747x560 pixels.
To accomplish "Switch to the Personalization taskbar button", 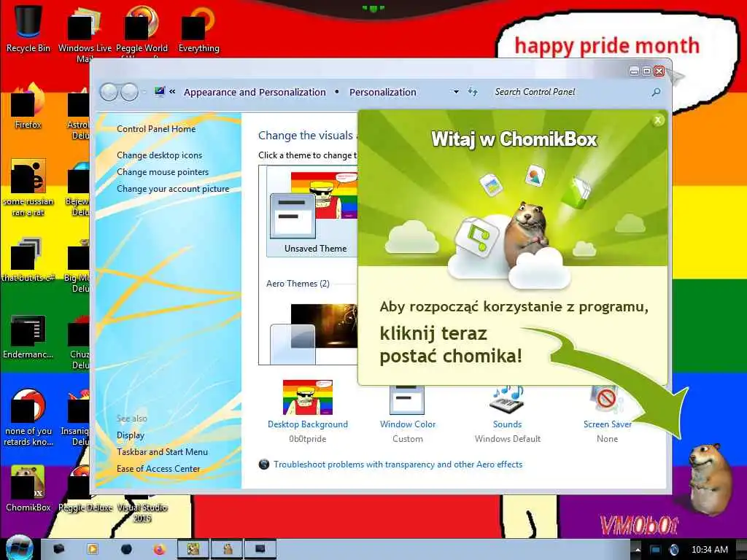I will point(260,549).
